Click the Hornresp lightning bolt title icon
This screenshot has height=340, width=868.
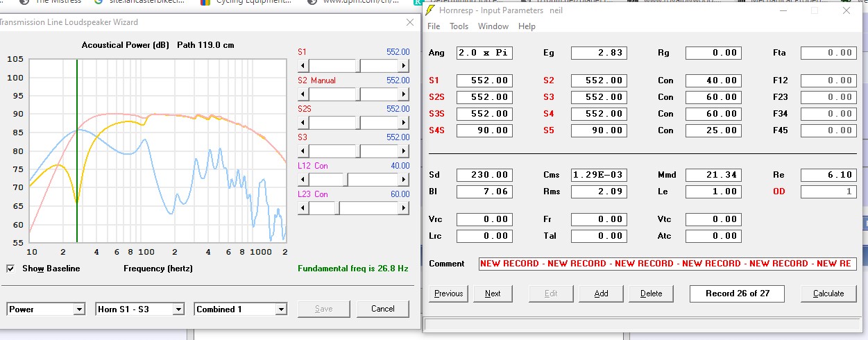tap(431, 10)
